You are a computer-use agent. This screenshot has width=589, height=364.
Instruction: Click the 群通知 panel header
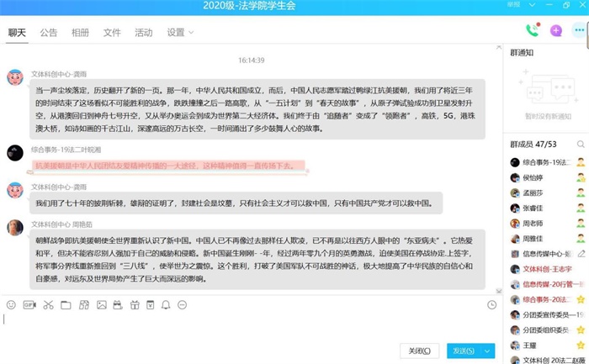[522, 53]
